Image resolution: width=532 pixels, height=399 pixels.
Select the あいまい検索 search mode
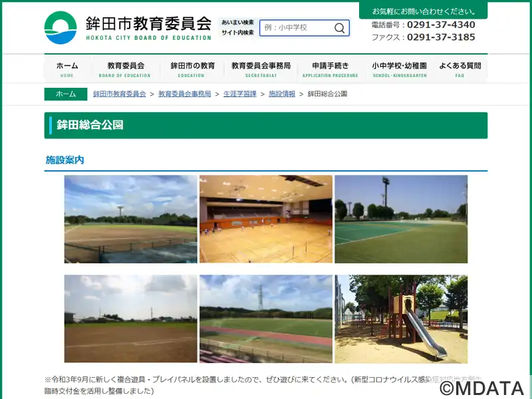pos(237,23)
